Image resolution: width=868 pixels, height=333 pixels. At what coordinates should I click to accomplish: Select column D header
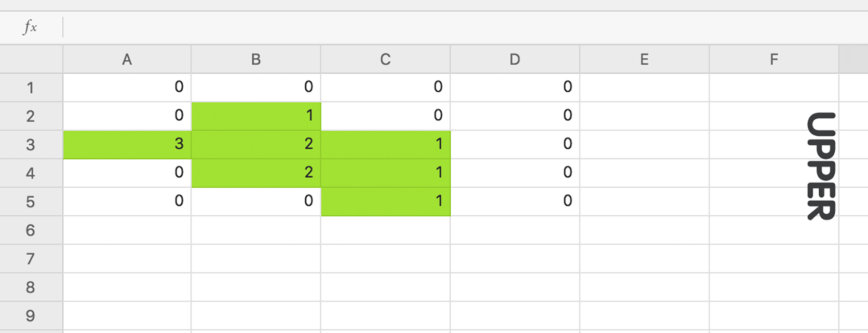(x=515, y=59)
